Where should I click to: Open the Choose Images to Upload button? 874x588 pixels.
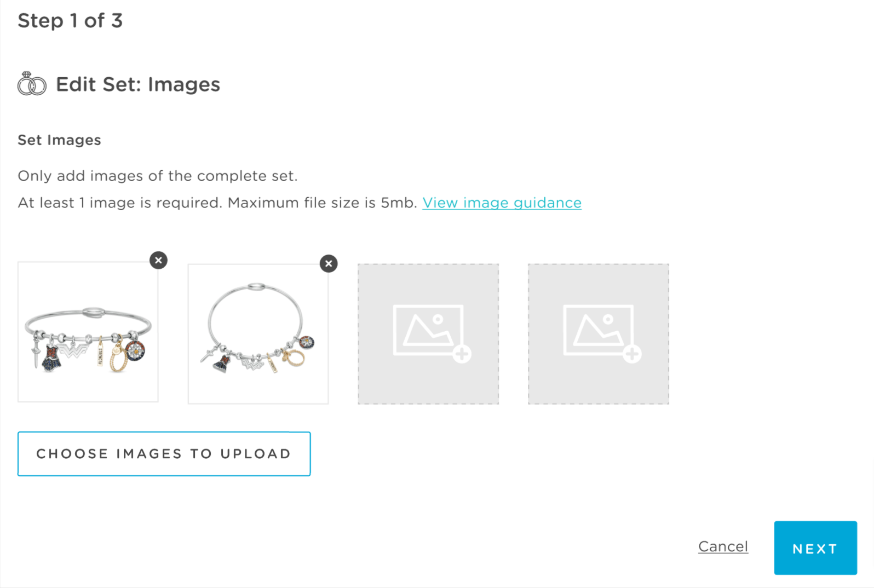click(164, 454)
